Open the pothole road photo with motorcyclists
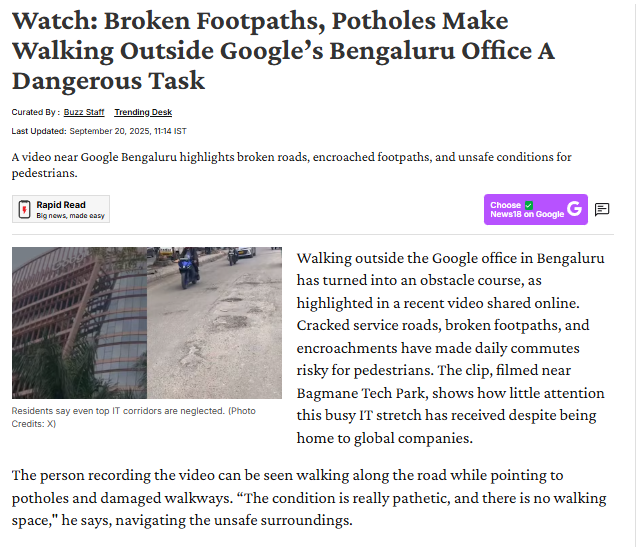The height and width of the screenshot is (547, 639). click(x=215, y=323)
